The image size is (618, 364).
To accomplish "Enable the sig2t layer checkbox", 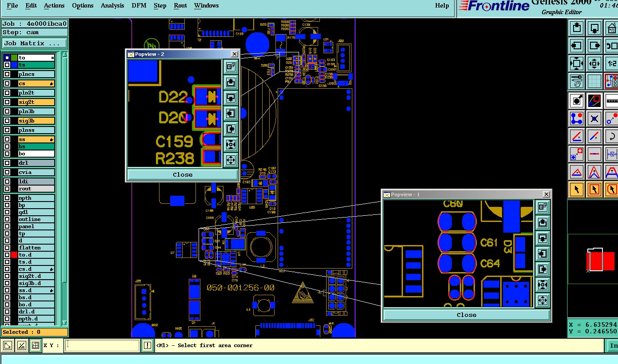I will (7, 102).
